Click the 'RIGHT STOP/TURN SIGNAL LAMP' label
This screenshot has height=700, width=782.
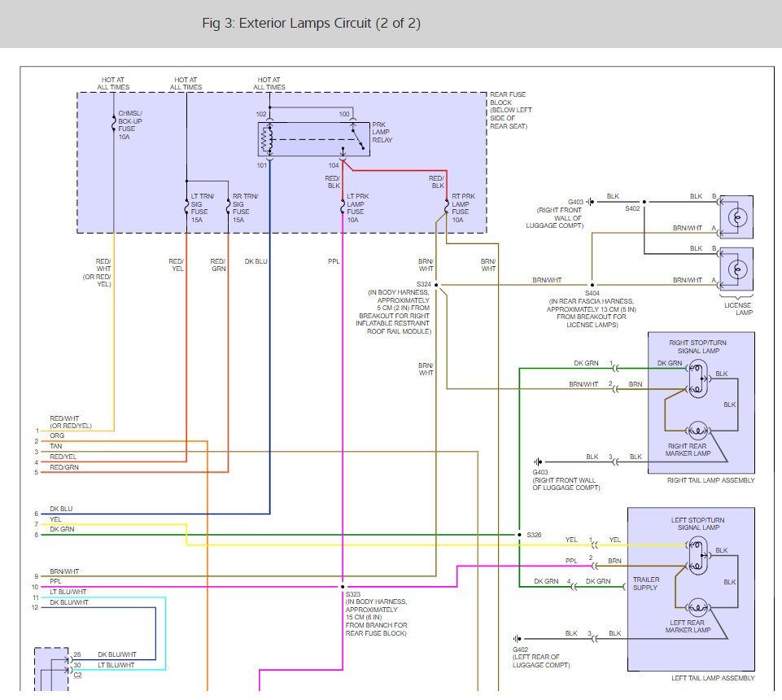pyautogui.click(x=697, y=347)
